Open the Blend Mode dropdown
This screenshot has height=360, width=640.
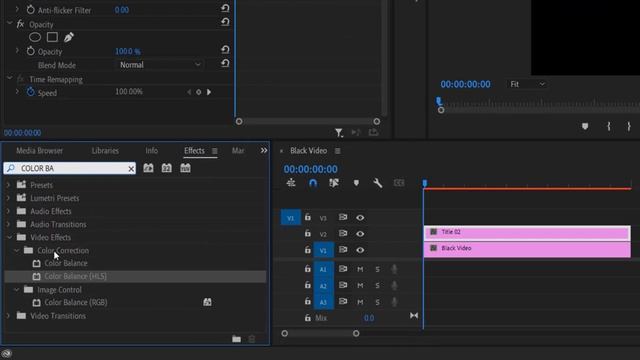click(160, 64)
